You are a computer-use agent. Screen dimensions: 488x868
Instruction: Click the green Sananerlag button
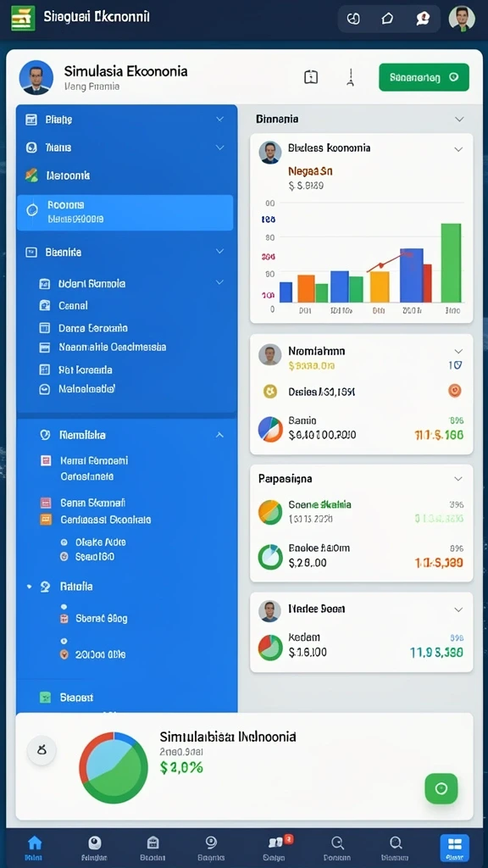pos(424,77)
